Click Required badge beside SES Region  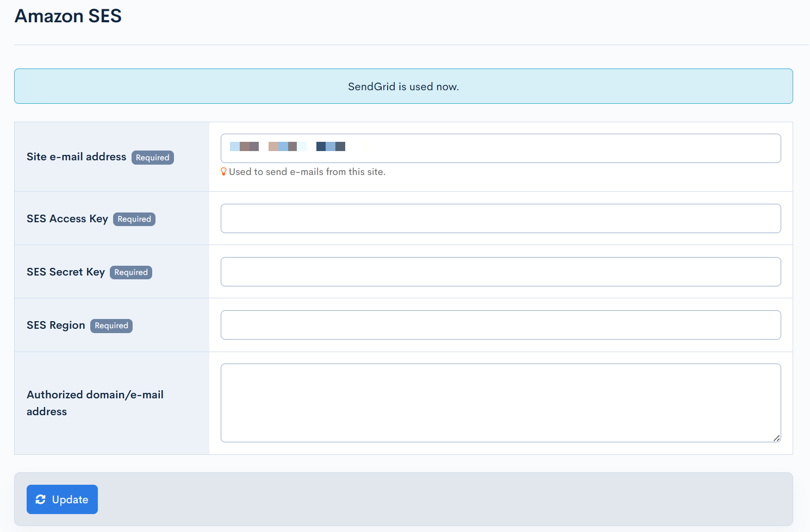tap(111, 326)
